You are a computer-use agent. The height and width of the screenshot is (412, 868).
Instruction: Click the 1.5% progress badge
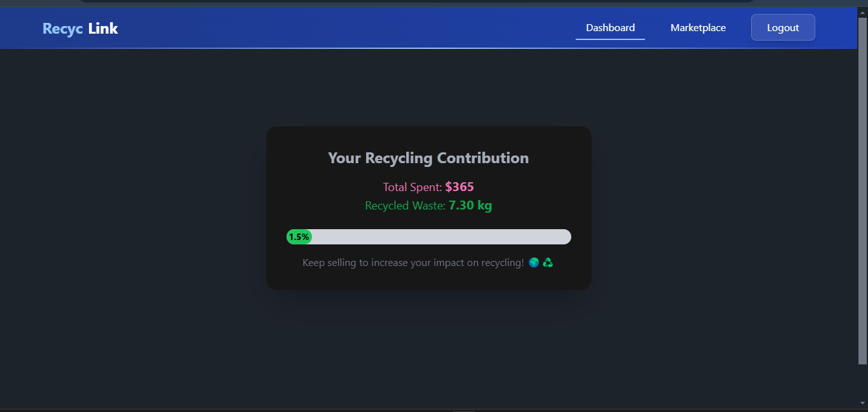click(299, 237)
